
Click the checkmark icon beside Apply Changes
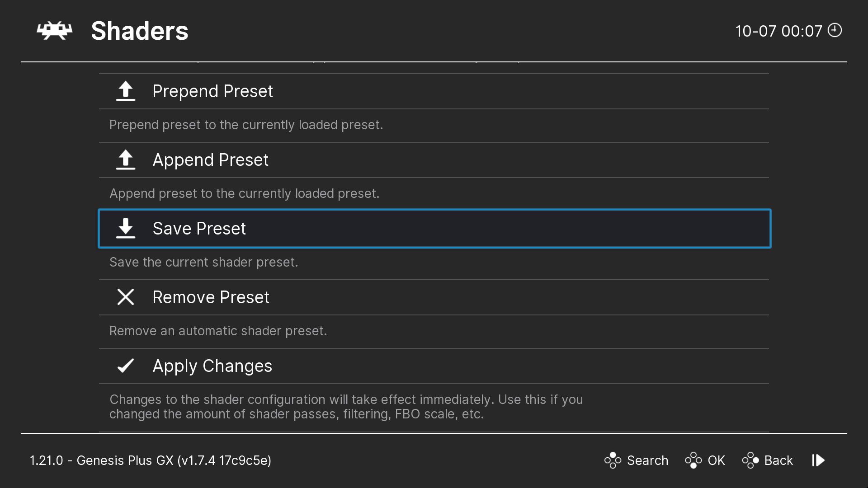pos(126,366)
